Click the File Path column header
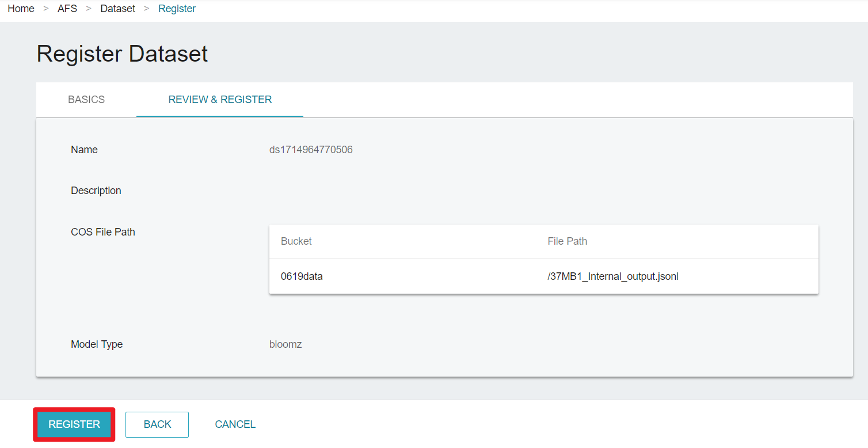The width and height of the screenshot is (868, 448). (568, 241)
